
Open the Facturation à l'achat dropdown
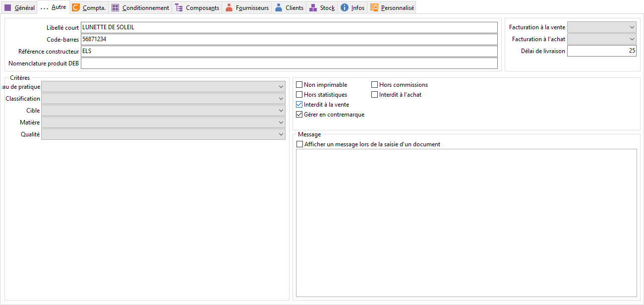coord(602,39)
